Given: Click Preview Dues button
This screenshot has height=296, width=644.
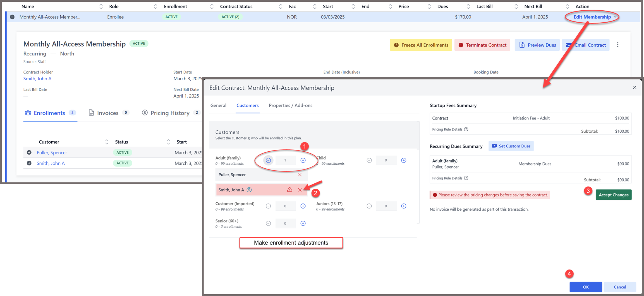Looking at the screenshot, I should coord(537,45).
